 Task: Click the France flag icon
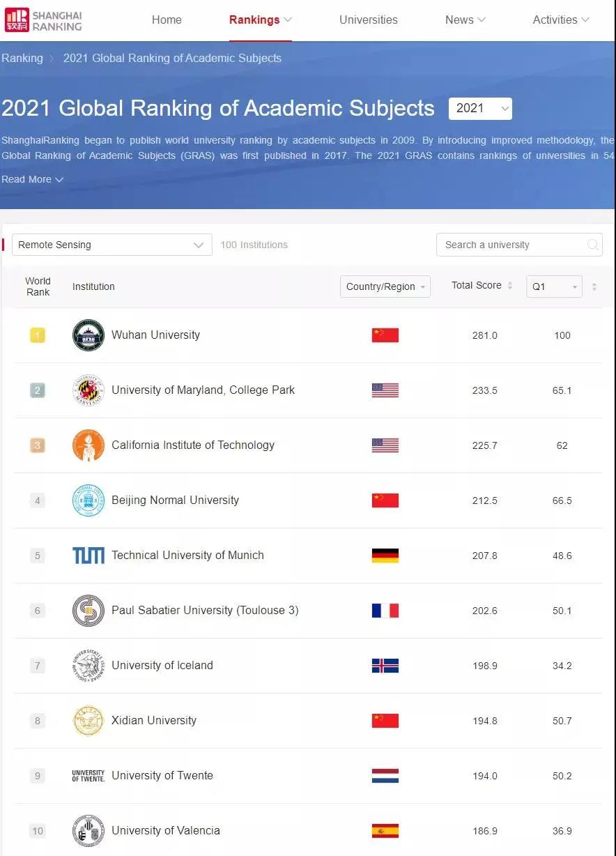(385, 611)
